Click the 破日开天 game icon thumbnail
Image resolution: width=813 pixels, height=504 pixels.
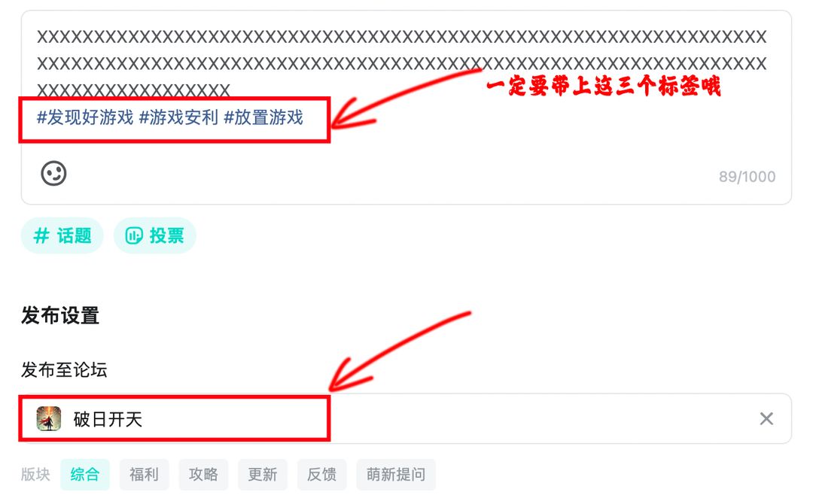click(x=49, y=418)
